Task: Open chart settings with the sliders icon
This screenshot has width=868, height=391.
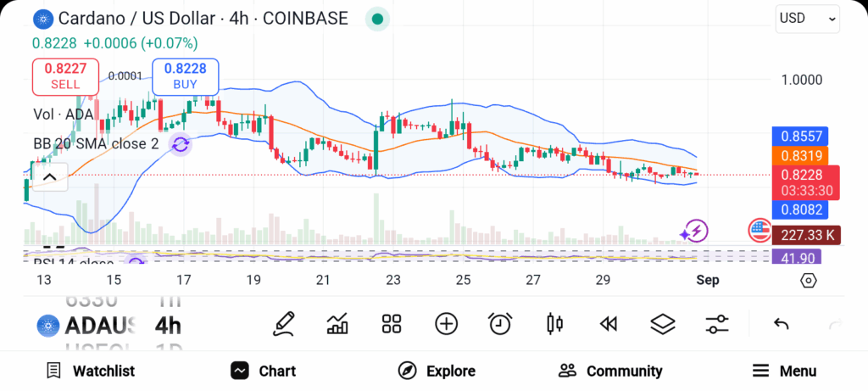Action: click(x=717, y=323)
